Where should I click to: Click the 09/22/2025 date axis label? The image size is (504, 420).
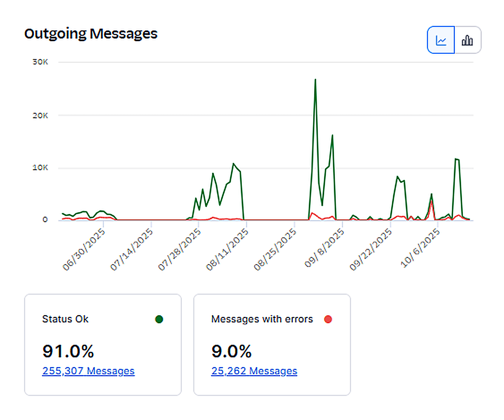coord(370,250)
